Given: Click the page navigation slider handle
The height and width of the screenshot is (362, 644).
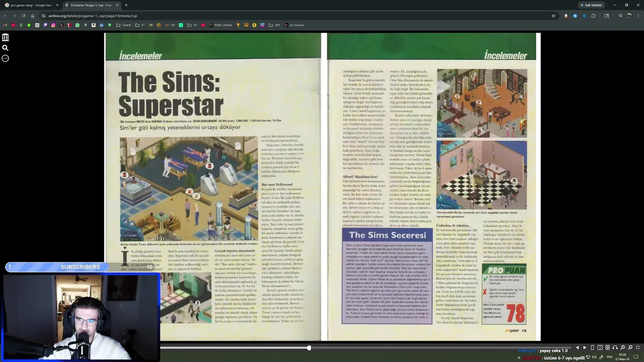Looking at the screenshot, I should (308, 347).
